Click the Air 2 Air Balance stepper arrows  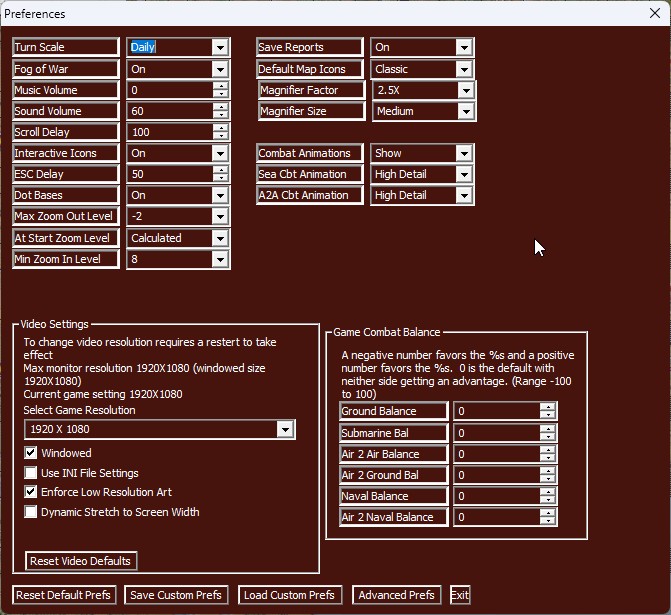(x=547, y=454)
